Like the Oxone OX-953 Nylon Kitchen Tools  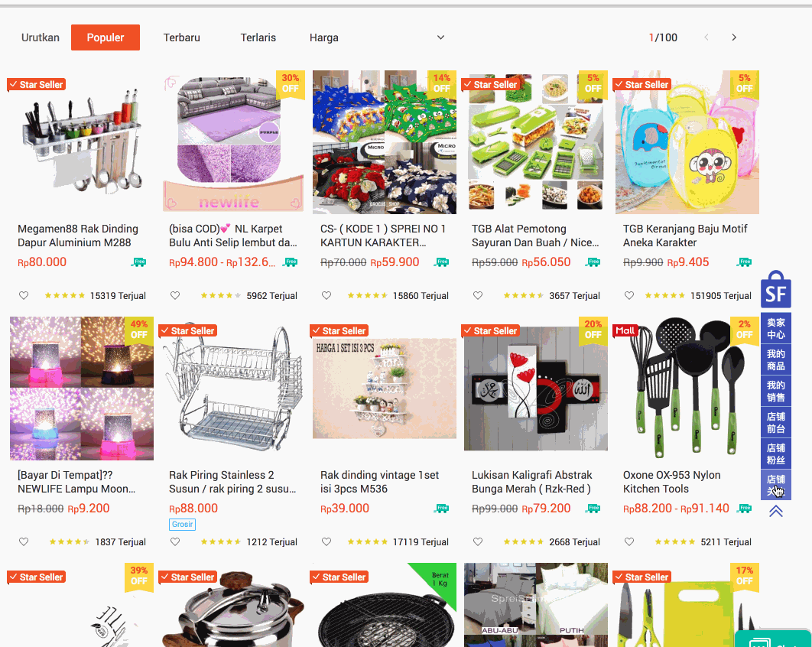click(x=629, y=541)
